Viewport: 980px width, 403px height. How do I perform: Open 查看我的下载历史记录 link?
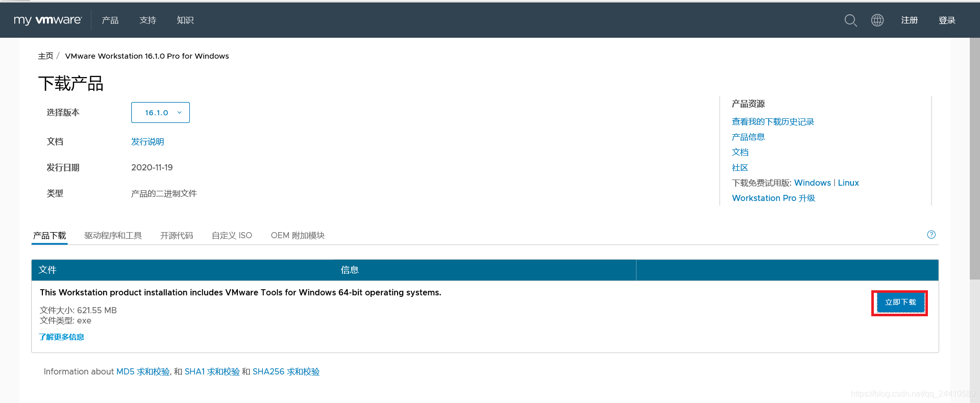pyautogui.click(x=773, y=122)
